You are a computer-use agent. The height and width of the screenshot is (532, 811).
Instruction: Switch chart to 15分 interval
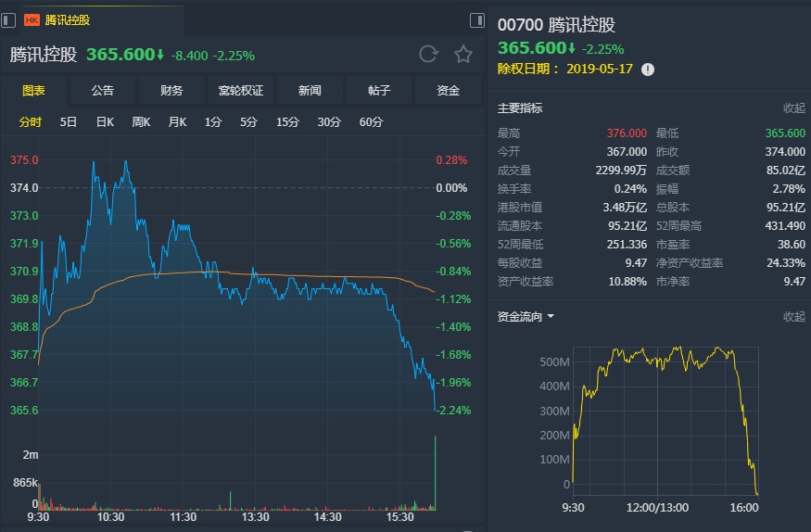[287, 122]
